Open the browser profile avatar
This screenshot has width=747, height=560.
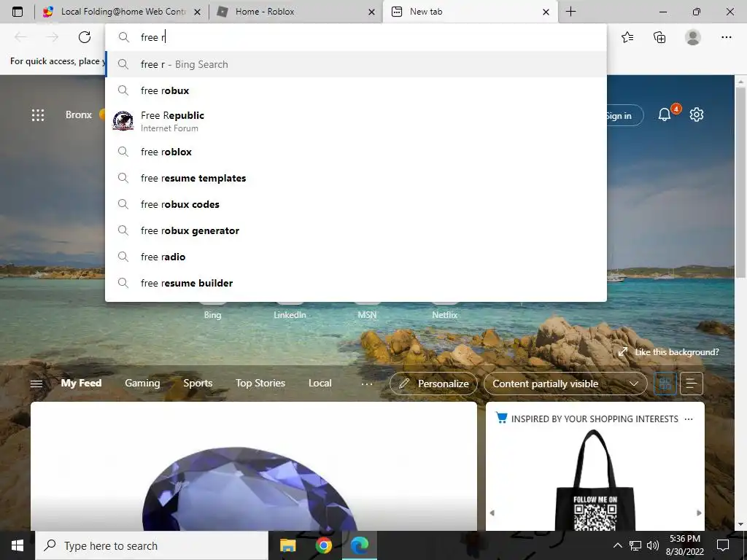coord(693,37)
